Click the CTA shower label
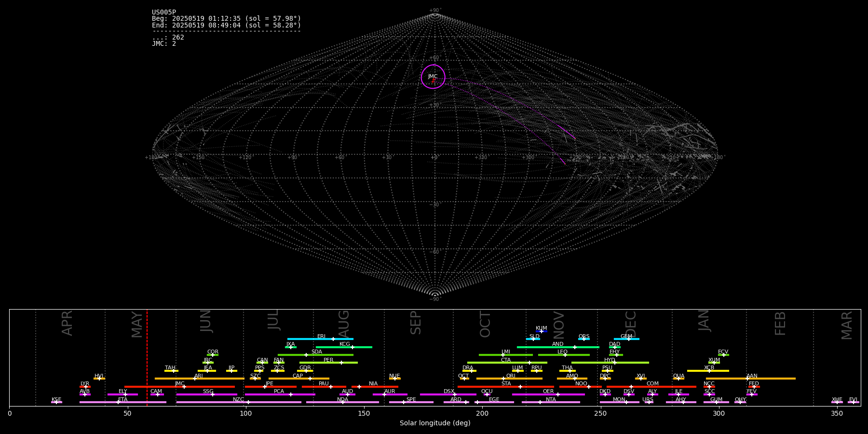868x434 pixels. pyautogui.click(x=505, y=360)
